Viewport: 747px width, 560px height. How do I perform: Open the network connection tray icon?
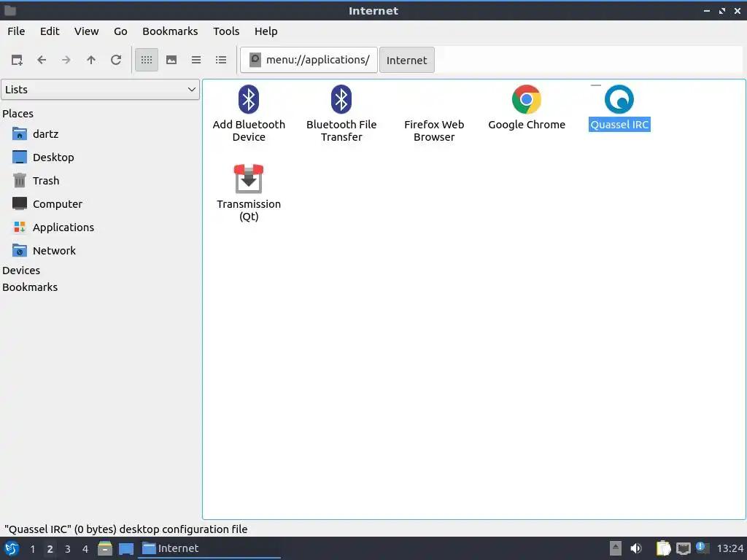(x=683, y=548)
